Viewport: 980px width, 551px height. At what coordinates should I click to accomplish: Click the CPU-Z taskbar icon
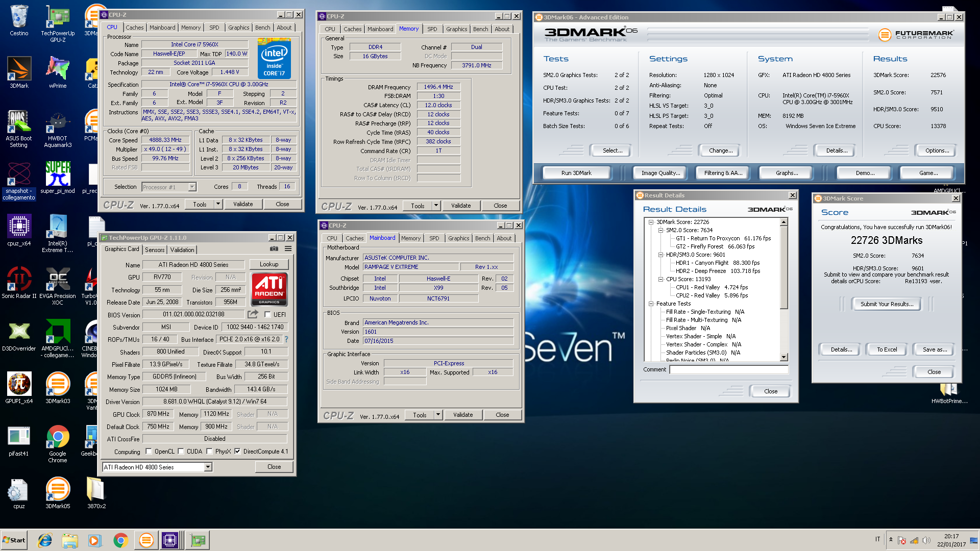click(x=170, y=540)
